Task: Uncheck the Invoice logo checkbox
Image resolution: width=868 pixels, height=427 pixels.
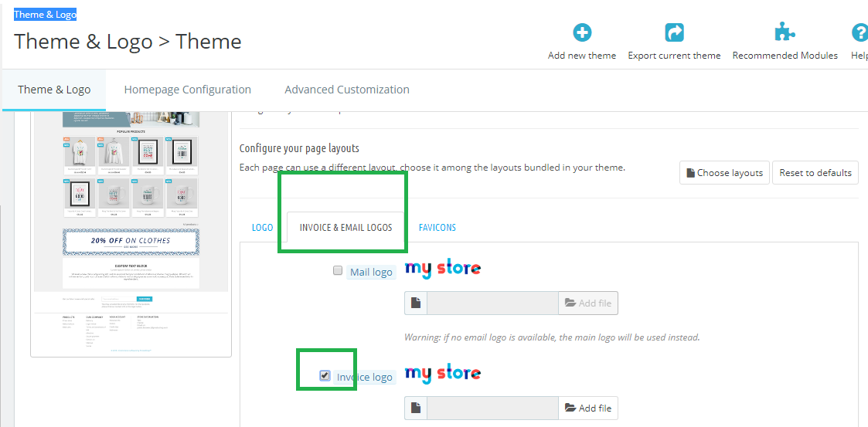Action: click(325, 375)
